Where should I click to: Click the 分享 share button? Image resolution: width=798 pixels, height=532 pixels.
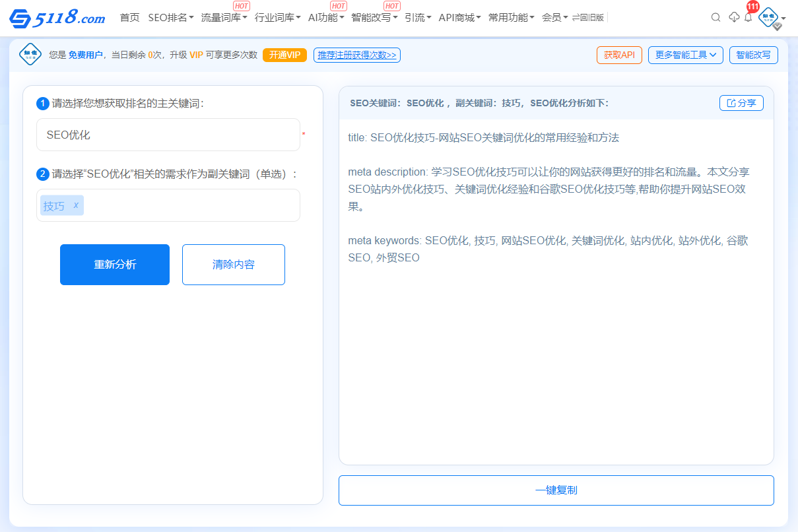tap(741, 103)
